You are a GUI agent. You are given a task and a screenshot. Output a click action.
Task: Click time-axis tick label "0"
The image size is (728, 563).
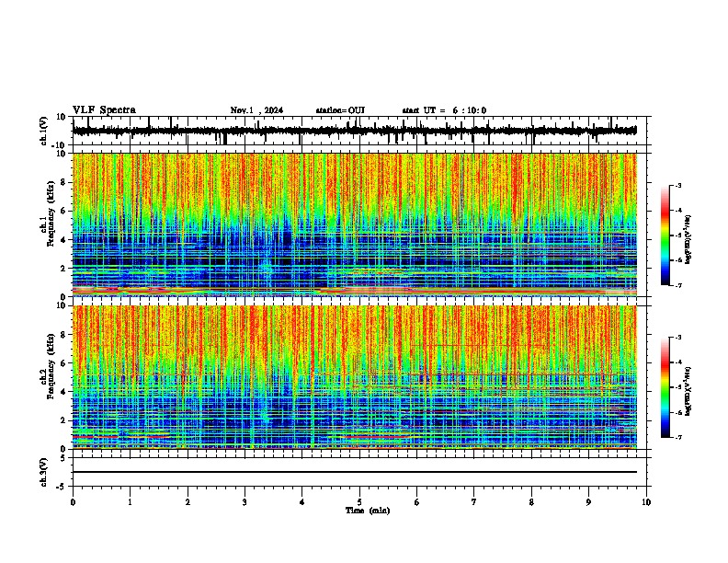[73, 502]
